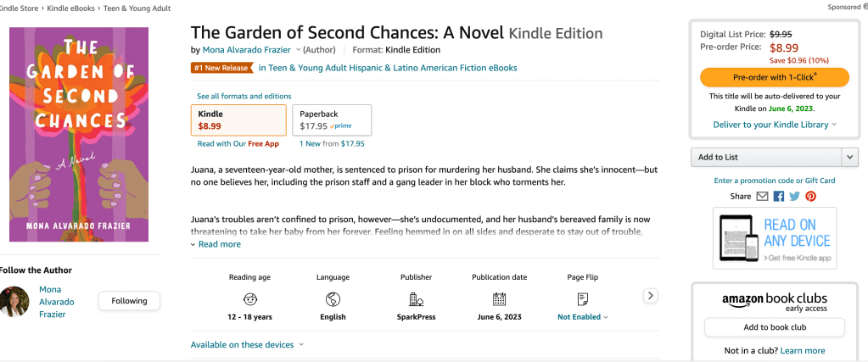Click Add to book club button
868x362 pixels.
775,327
